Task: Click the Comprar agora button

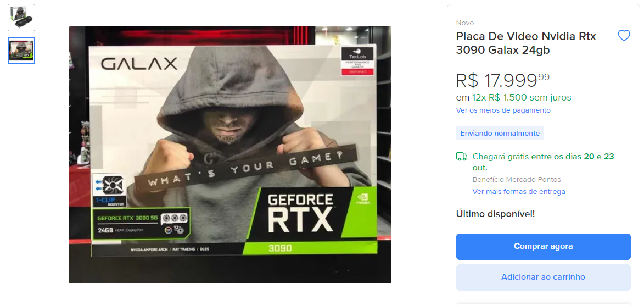Action: pyautogui.click(x=543, y=247)
